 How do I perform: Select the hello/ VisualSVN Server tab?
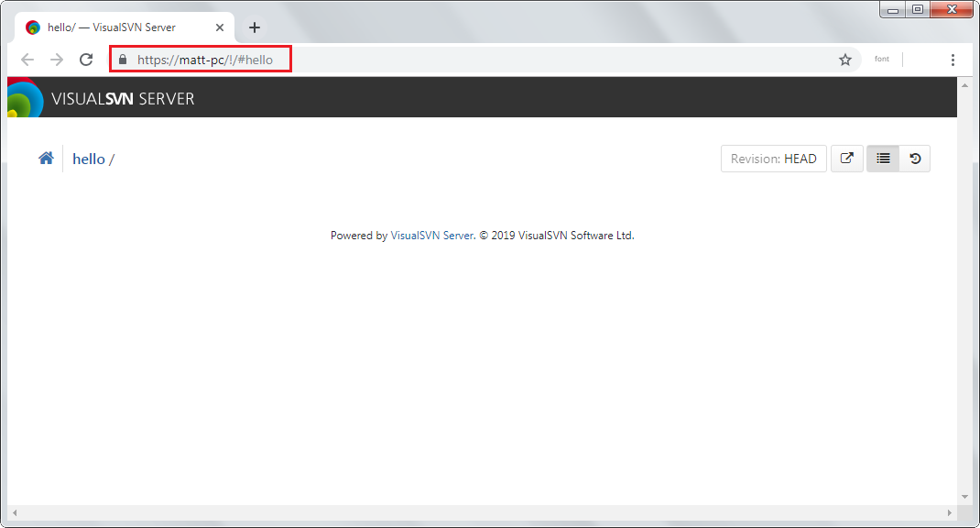[x=110, y=27]
